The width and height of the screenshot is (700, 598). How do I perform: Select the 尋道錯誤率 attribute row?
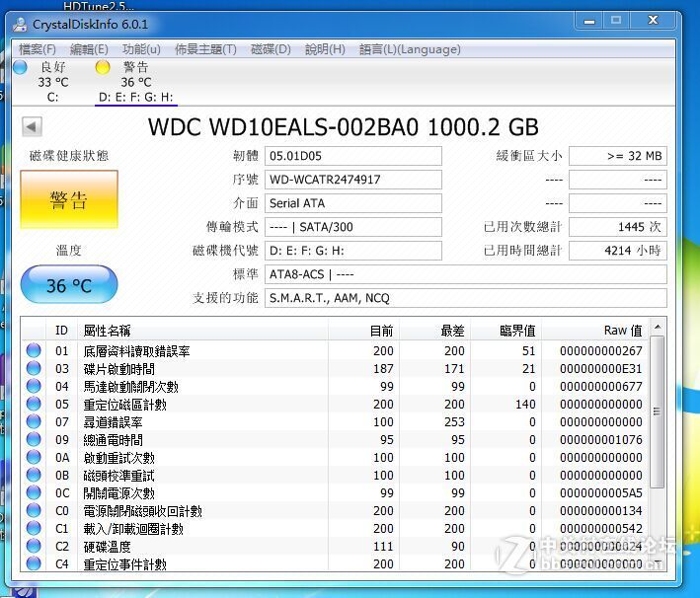(x=335, y=421)
